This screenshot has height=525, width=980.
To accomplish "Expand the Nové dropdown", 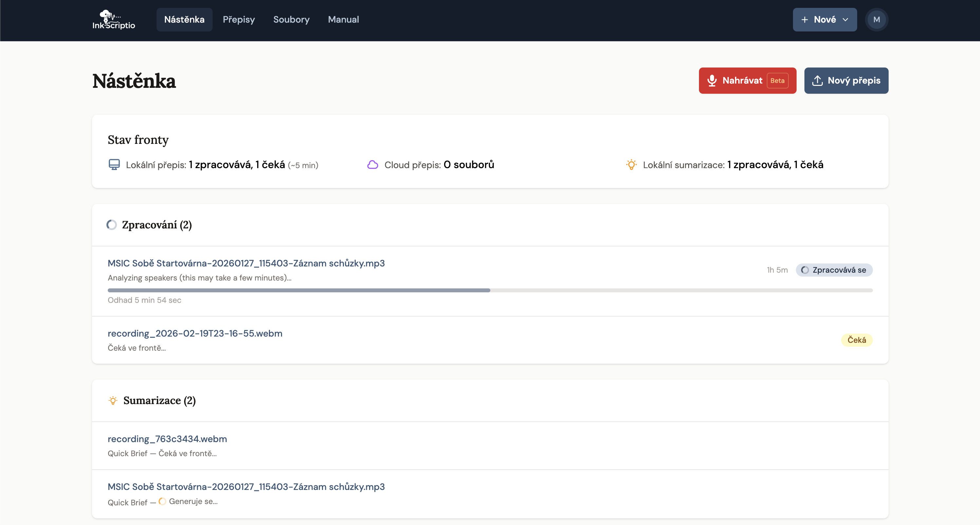I will click(x=824, y=19).
